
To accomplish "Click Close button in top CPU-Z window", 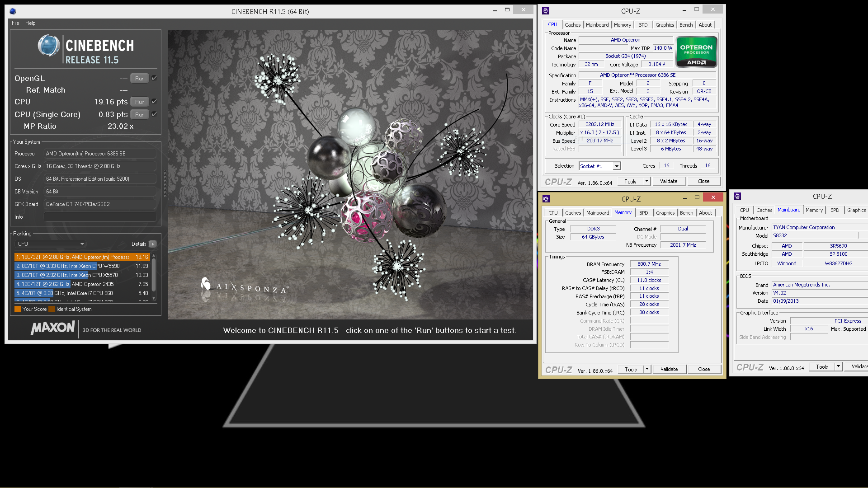I will pyautogui.click(x=703, y=181).
